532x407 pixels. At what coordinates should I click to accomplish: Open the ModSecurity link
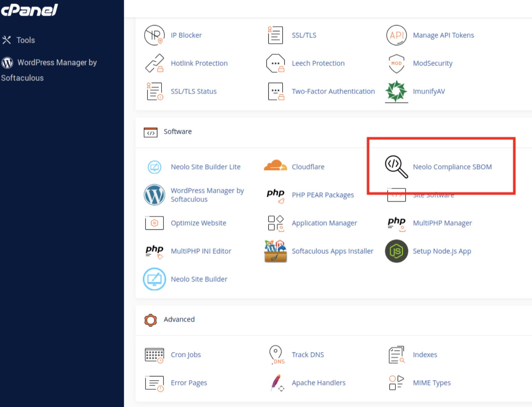(433, 63)
